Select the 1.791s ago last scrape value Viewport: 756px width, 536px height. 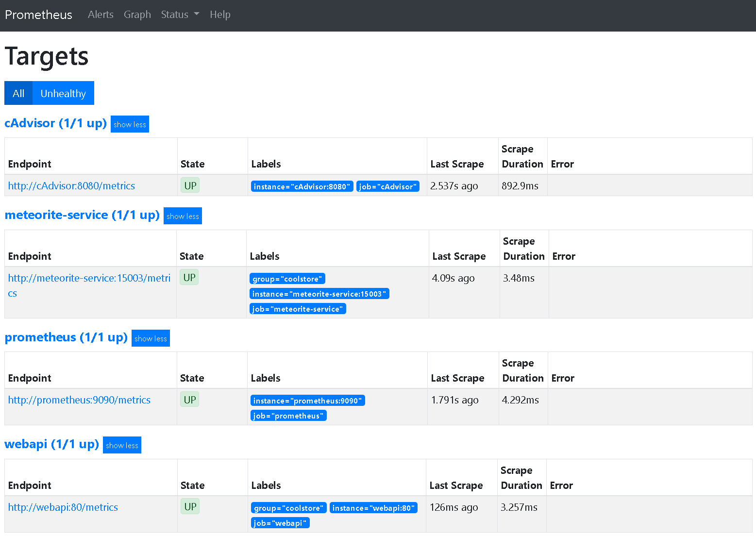point(455,400)
